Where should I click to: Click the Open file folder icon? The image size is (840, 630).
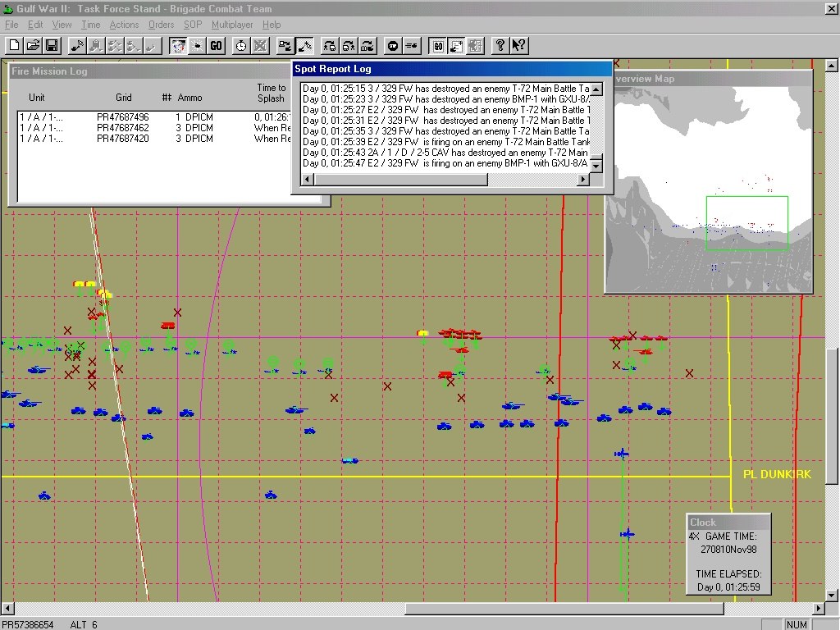(33, 46)
